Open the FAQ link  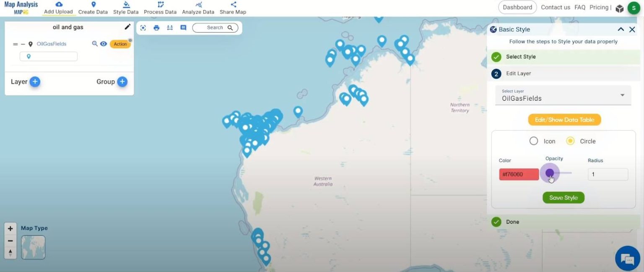pyautogui.click(x=580, y=7)
